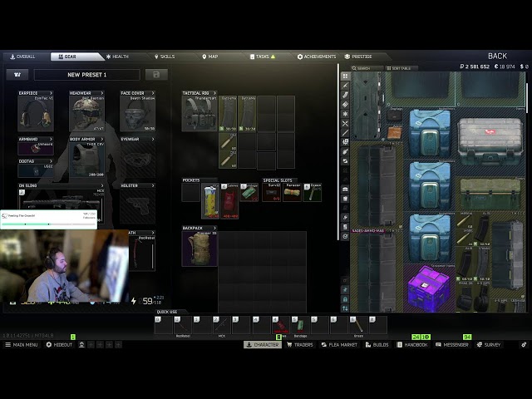Switch to the Map tab
The height and width of the screenshot is (399, 532).
point(210,57)
